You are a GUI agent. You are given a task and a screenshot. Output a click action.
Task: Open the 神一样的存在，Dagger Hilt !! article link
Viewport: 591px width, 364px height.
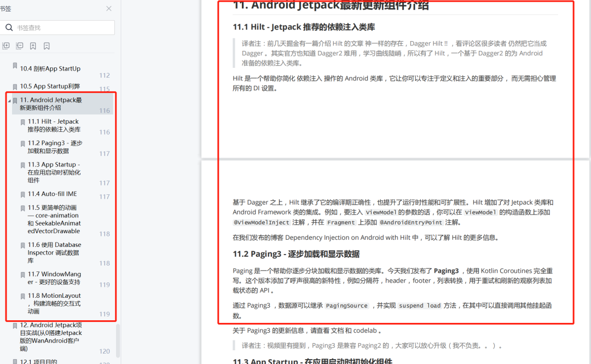coord(407,44)
